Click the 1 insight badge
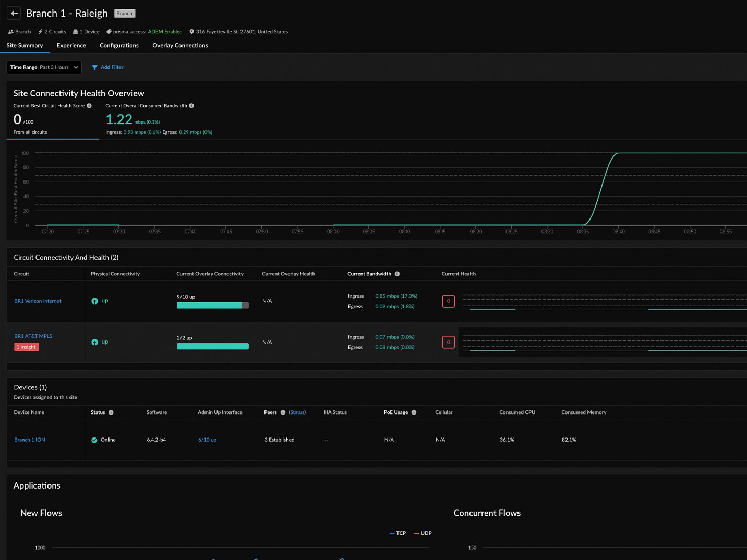 pos(26,347)
